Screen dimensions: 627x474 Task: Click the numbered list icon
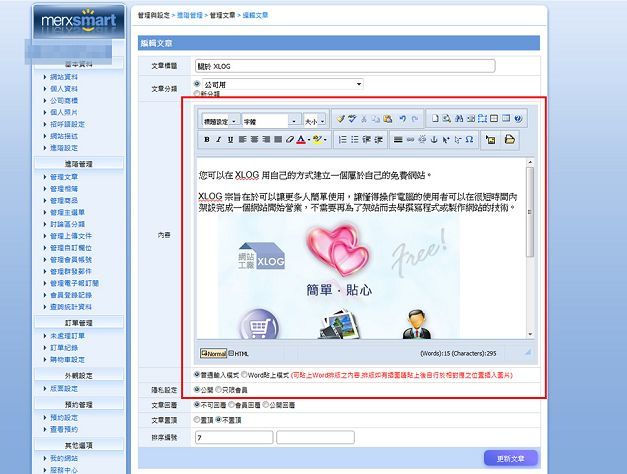(342, 139)
